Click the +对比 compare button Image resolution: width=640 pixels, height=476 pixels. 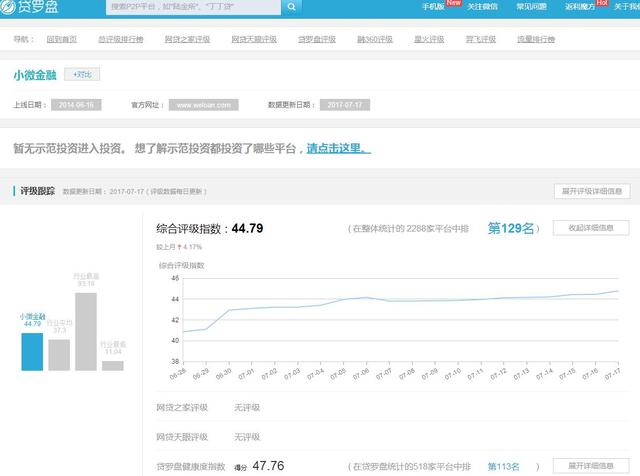(82, 74)
